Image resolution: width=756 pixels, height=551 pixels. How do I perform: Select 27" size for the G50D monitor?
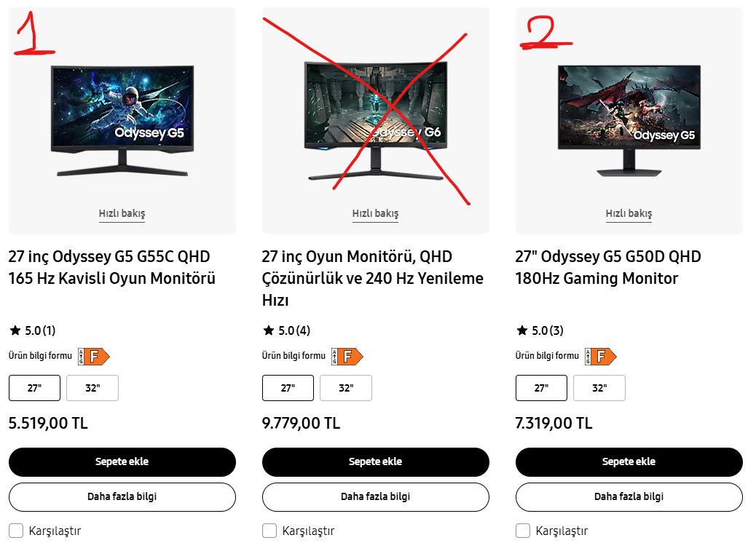(541, 388)
